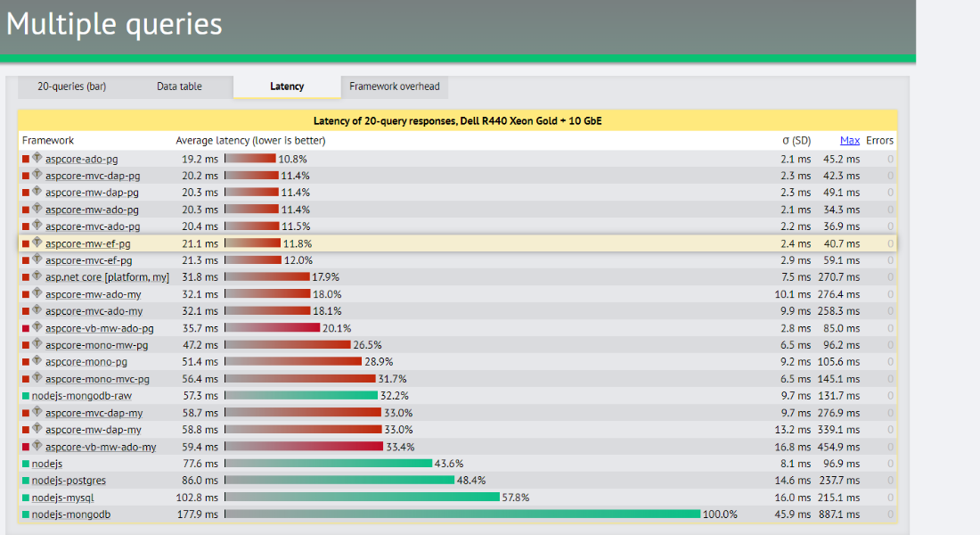Click the nodejs-mongodb-raw row name
Screen dimensions: 980x535
tap(82, 396)
